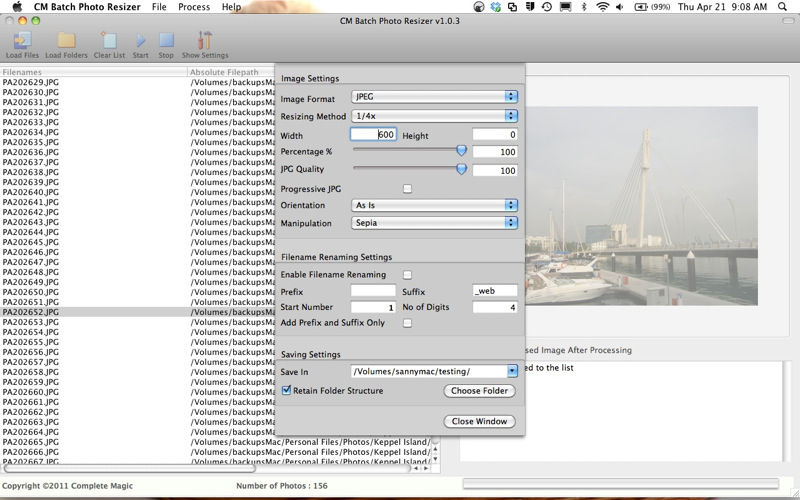Open the Manipulation dropdown showing Sepia

[x=434, y=223]
